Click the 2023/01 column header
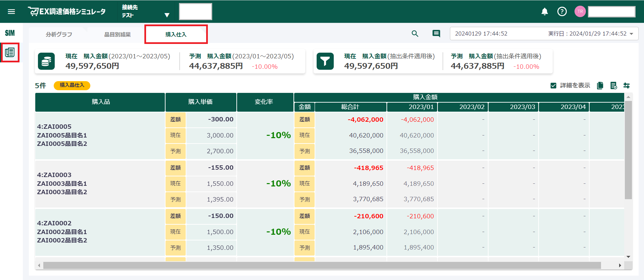The height and width of the screenshot is (280, 644). (412, 107)
